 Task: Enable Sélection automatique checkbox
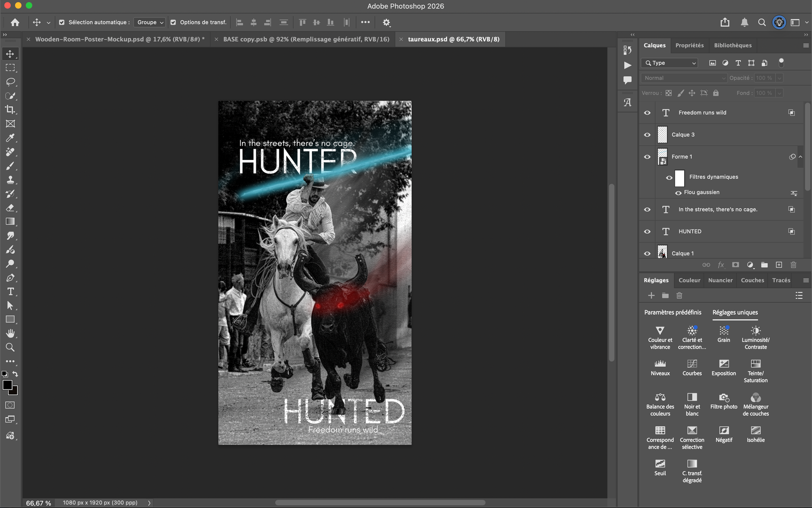(x=61, y=22)
